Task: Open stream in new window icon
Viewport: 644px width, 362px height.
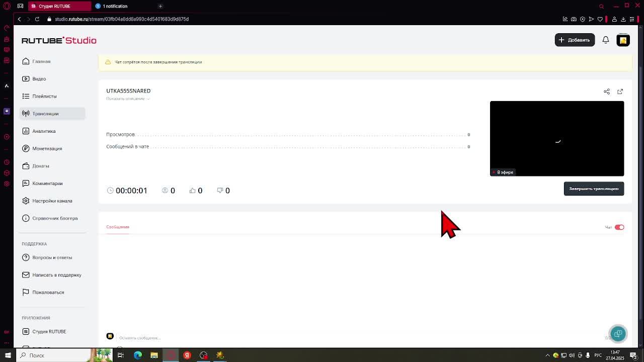Action: pos(620,92)
